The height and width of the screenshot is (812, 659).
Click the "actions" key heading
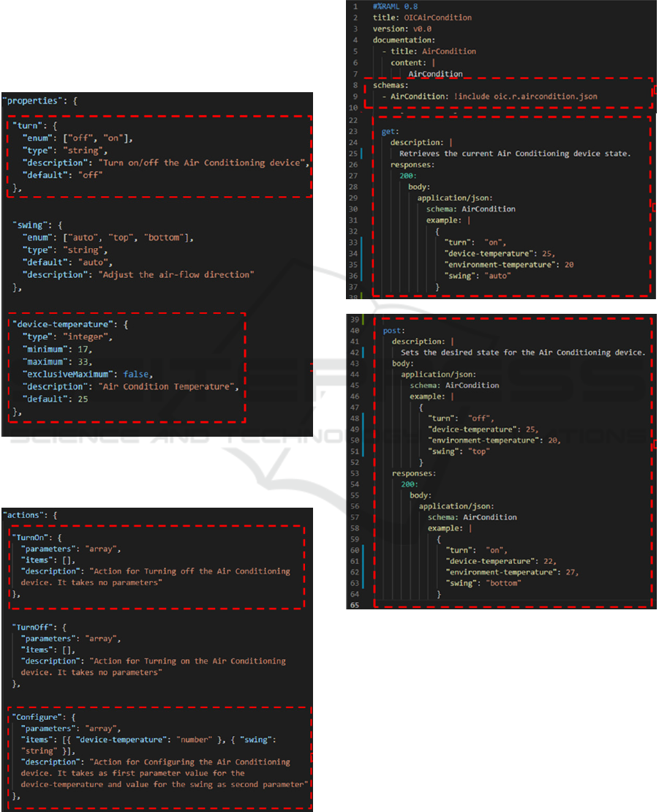point(25,515)
